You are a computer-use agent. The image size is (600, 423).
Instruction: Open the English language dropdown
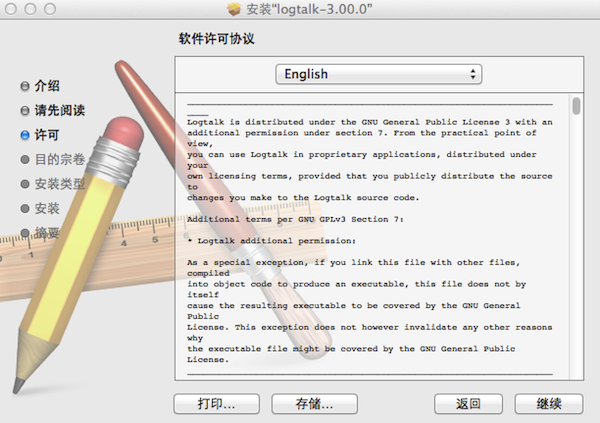click(x=378, y=74)
